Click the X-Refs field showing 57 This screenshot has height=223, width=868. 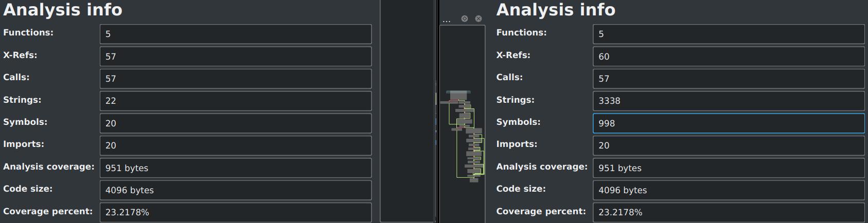[235, 57]
